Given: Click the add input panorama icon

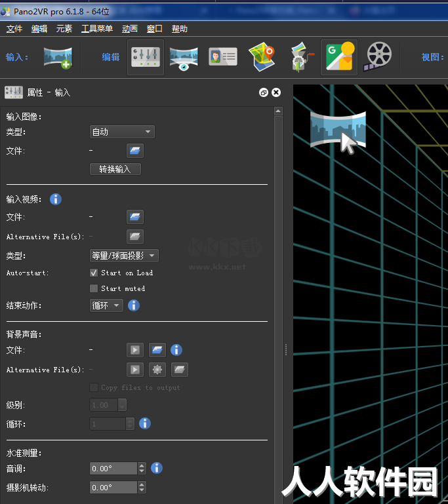Looking at the screenshot, I should [58, 58].
